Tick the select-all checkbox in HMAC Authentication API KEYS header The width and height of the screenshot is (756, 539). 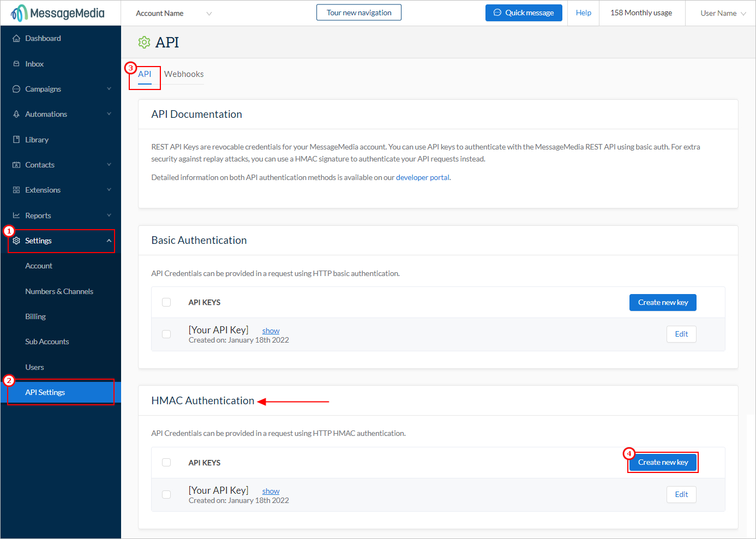click(x=166, y=462)
